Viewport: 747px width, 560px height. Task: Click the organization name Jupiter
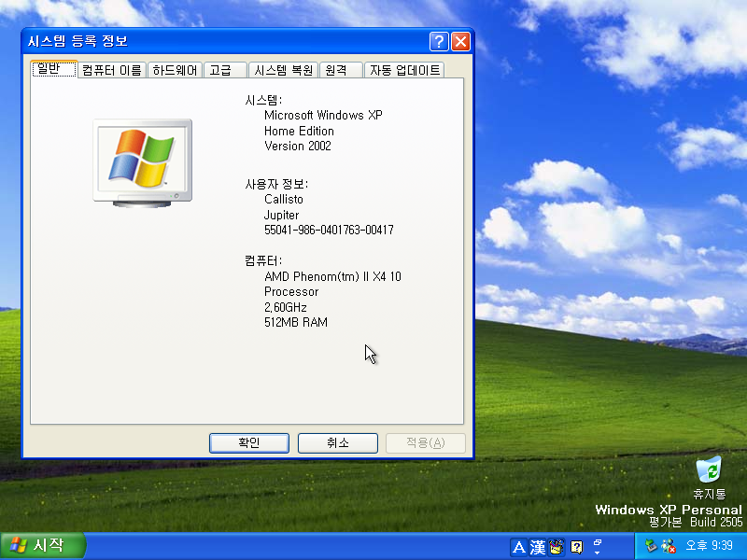(281, 215)
